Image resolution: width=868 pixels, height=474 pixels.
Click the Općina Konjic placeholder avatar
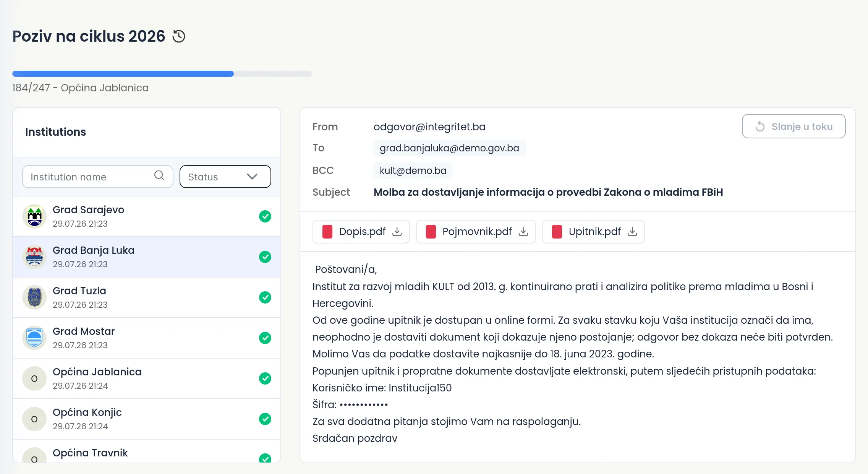(34, 419)
